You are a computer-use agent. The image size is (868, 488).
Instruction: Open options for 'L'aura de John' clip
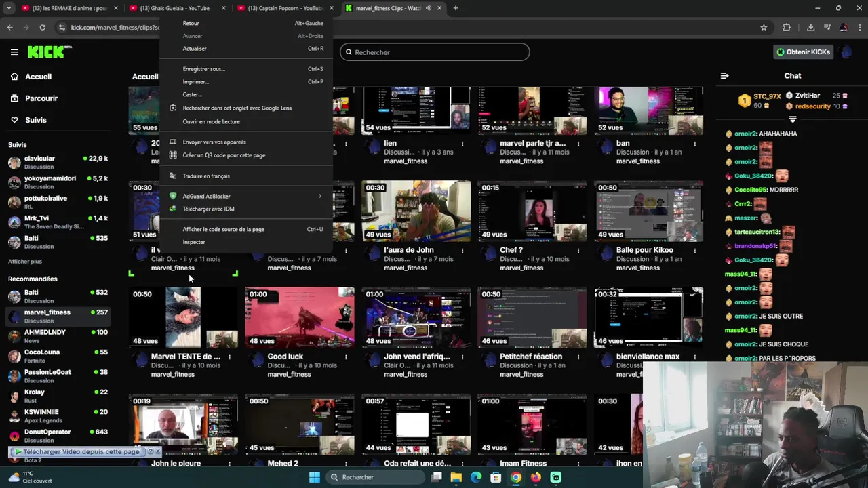pos(462,250)
